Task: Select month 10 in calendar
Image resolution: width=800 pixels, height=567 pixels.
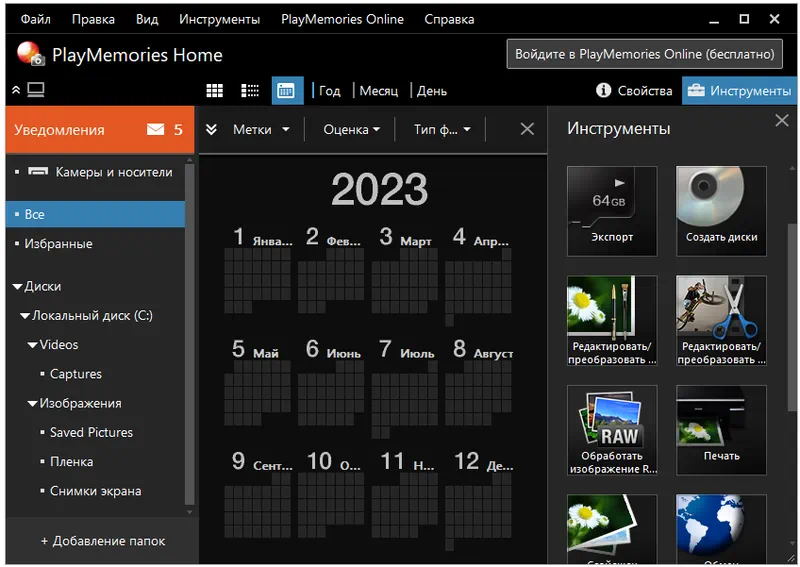Action: click(332, 494)
